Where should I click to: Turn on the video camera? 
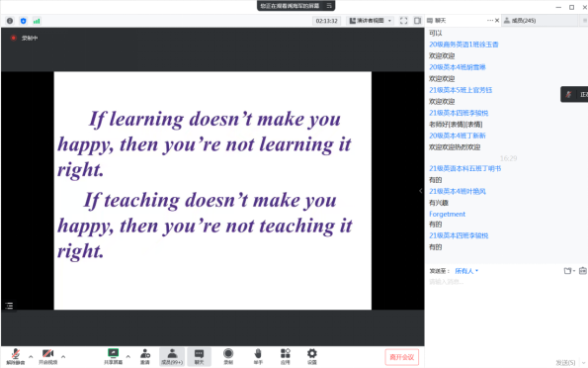click(x=48, y=356)
